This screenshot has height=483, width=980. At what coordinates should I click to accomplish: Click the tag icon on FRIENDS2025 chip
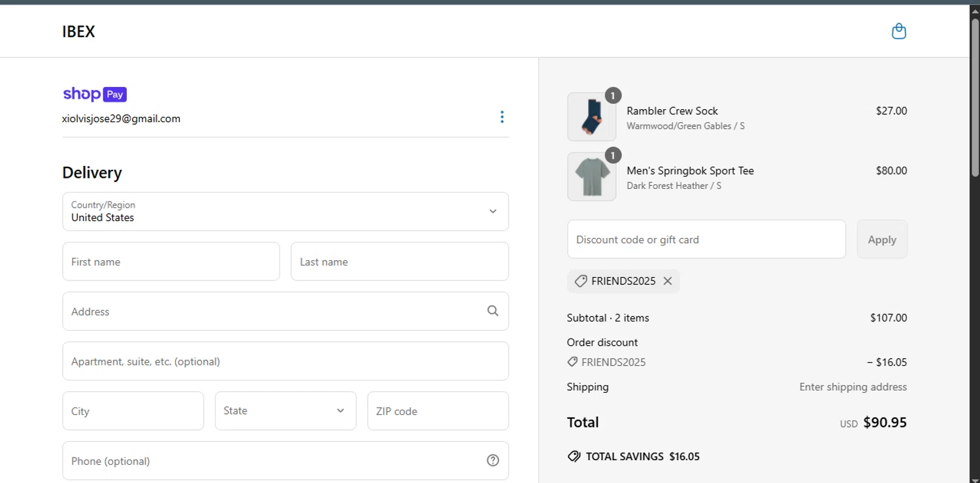(580, 281)
